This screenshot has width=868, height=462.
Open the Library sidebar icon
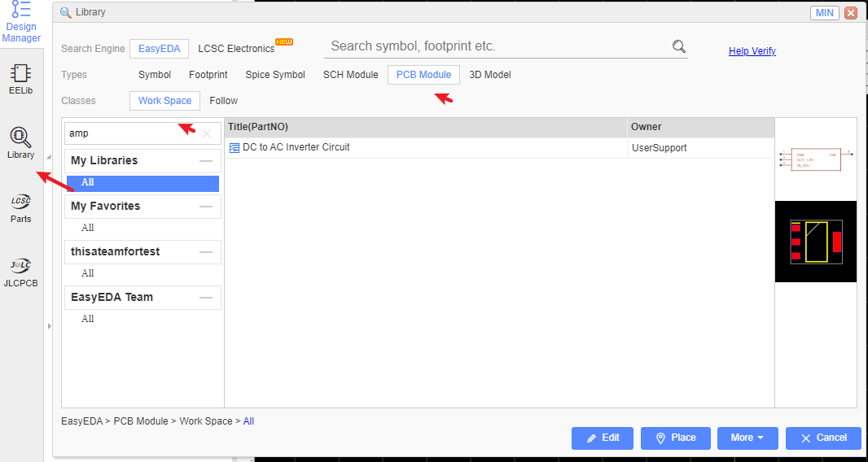(20, 143)
